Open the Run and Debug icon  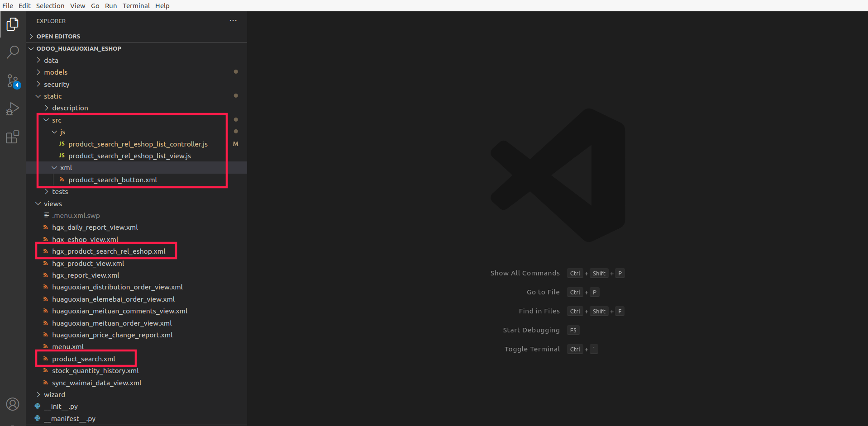click(13, 109)
